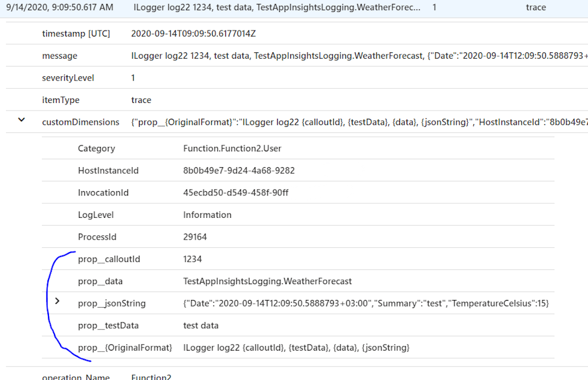Select the prop__testData value

[200, 325]
